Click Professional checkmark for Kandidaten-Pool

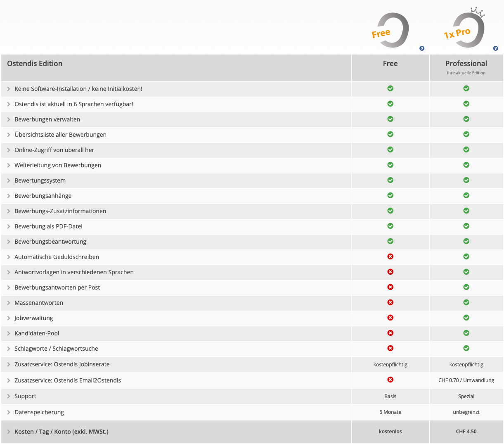coord(466,333)
